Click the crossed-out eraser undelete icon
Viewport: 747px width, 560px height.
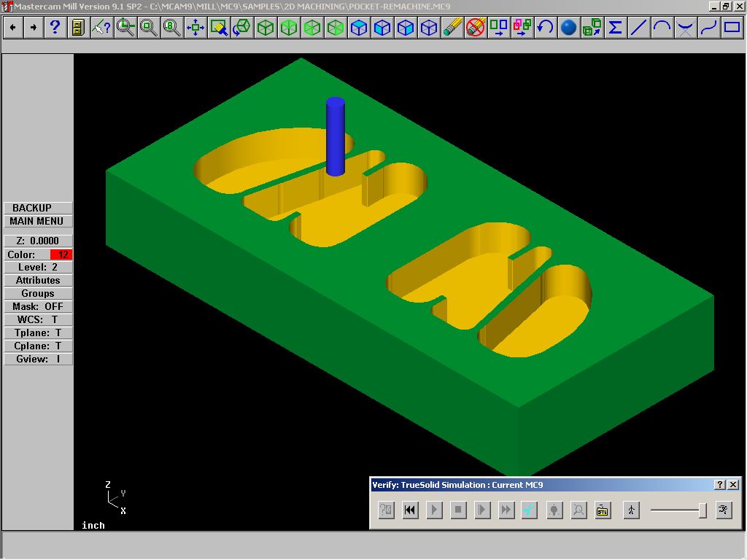[476, 28]
